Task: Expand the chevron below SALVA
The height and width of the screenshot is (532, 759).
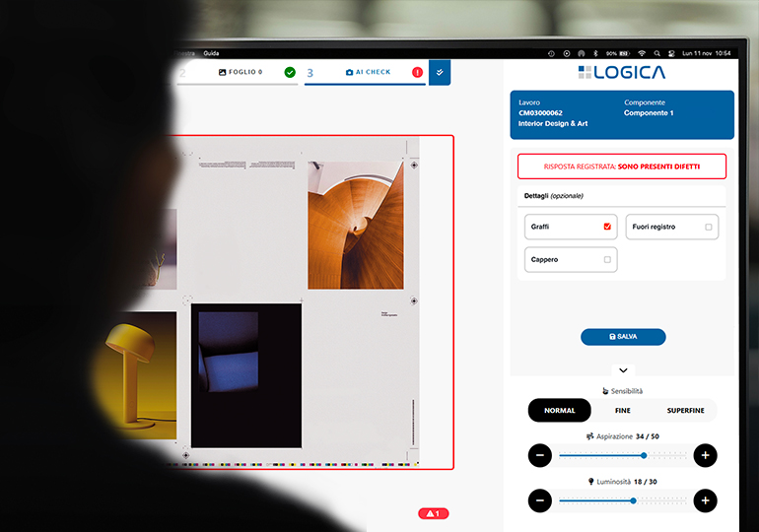Action: tap(623, 370)
